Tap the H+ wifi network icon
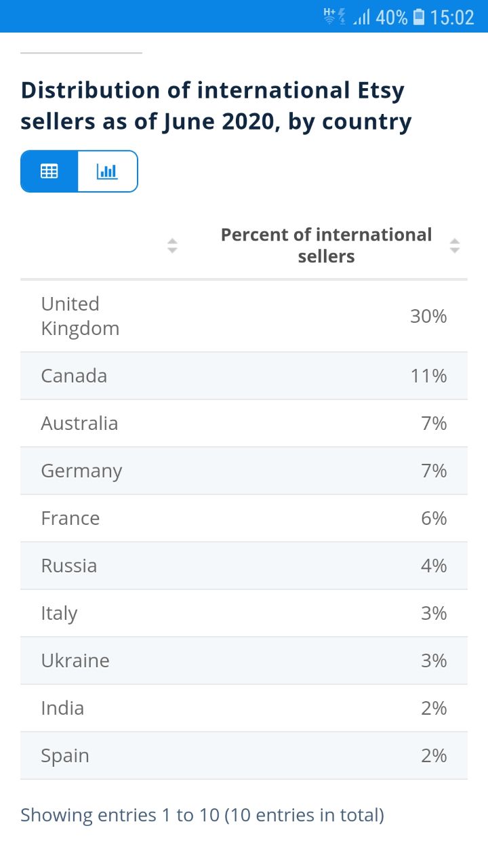The width and height of the screenshot is (488, 868). tap(335, 16)
